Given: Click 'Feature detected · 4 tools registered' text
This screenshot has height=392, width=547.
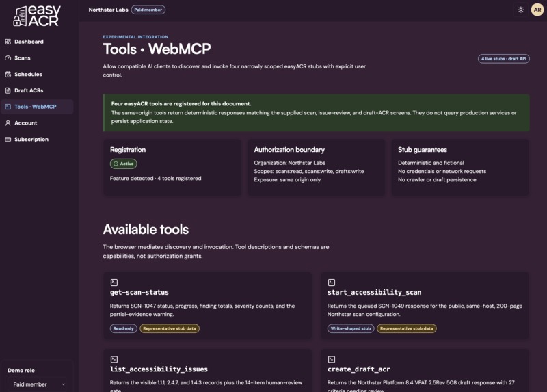Looking at the screenshot, I should click(156, 179).
